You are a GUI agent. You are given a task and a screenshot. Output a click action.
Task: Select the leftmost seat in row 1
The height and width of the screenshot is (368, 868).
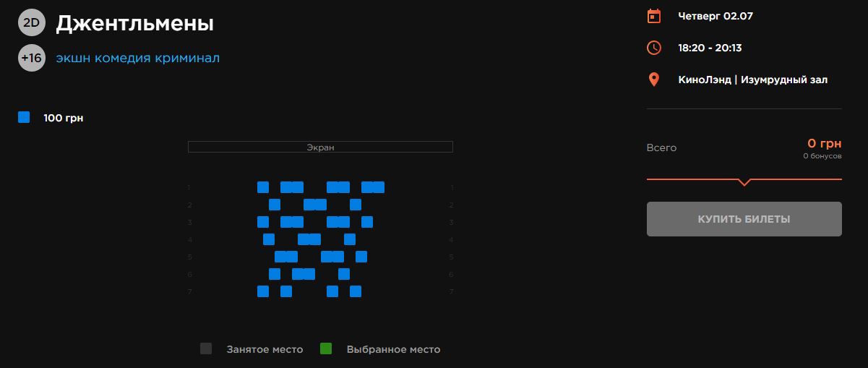(263, 187)
